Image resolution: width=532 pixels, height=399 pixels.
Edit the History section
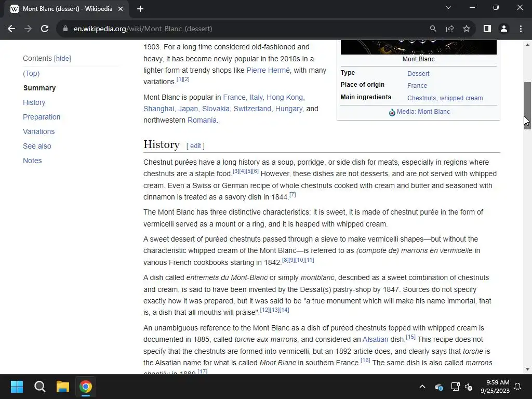(x=195, y=145)
